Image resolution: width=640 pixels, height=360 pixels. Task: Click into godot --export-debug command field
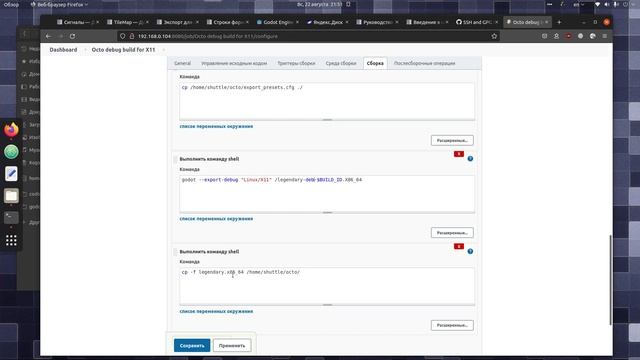(x=327, y=193)
